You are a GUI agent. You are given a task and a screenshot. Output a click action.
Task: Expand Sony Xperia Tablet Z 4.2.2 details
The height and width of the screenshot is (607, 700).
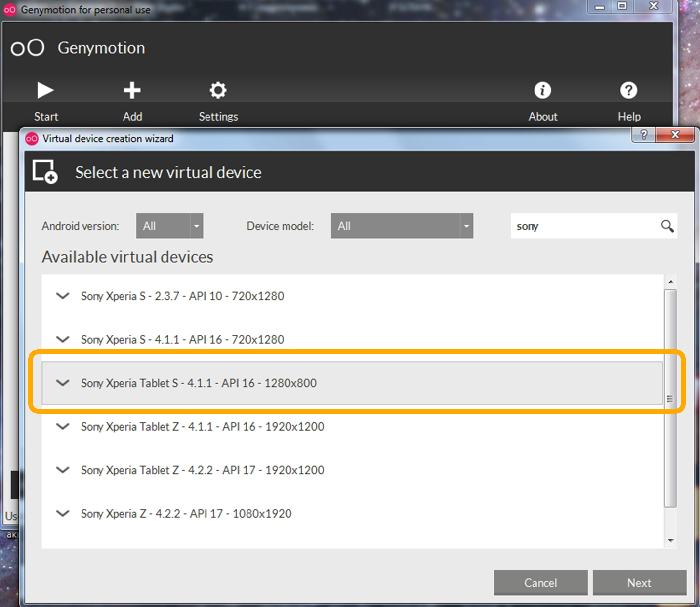[63, 470]
